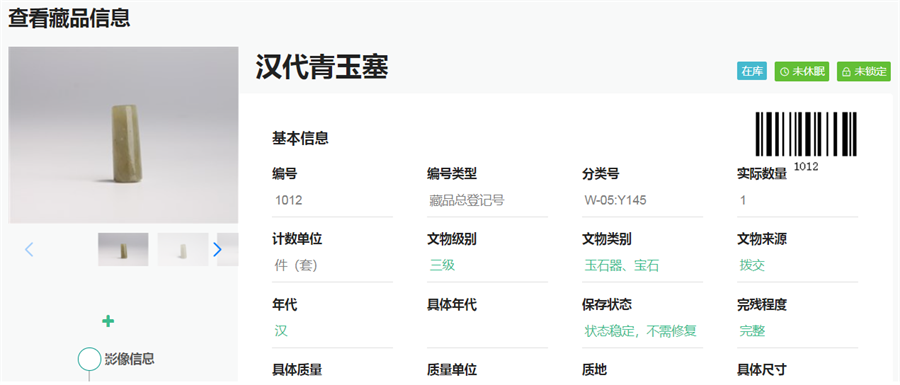Click the 编号类型 field label
This screenshot has width=900, height=385.
point(452,174)
